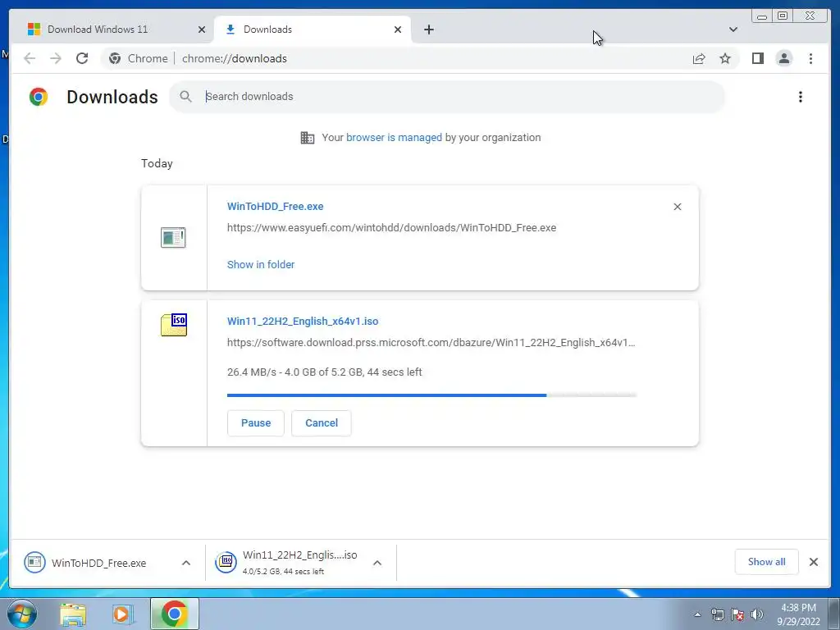Click the 26.4 MB/s download status text

[x=325, y=372]
